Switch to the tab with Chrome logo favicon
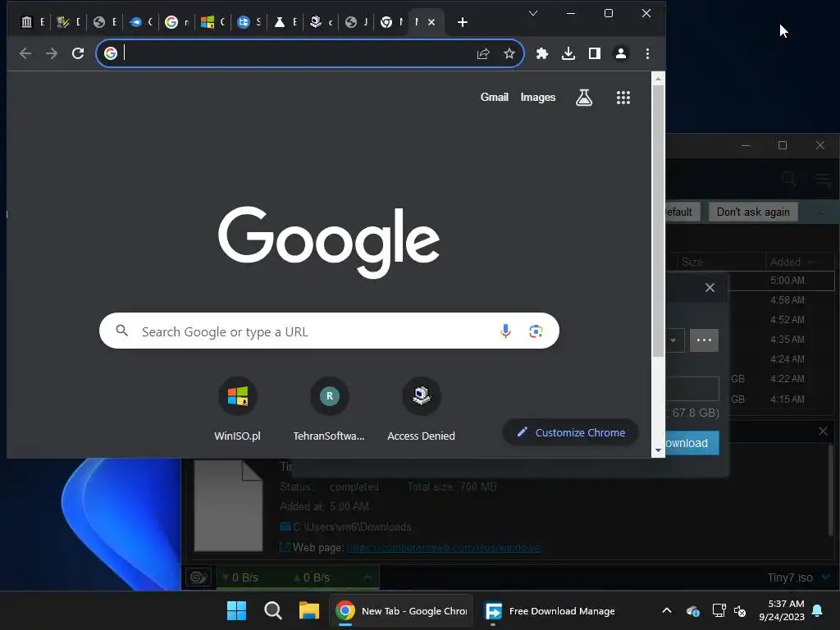The width and height of the screenshot is (840, 630). 391,22
